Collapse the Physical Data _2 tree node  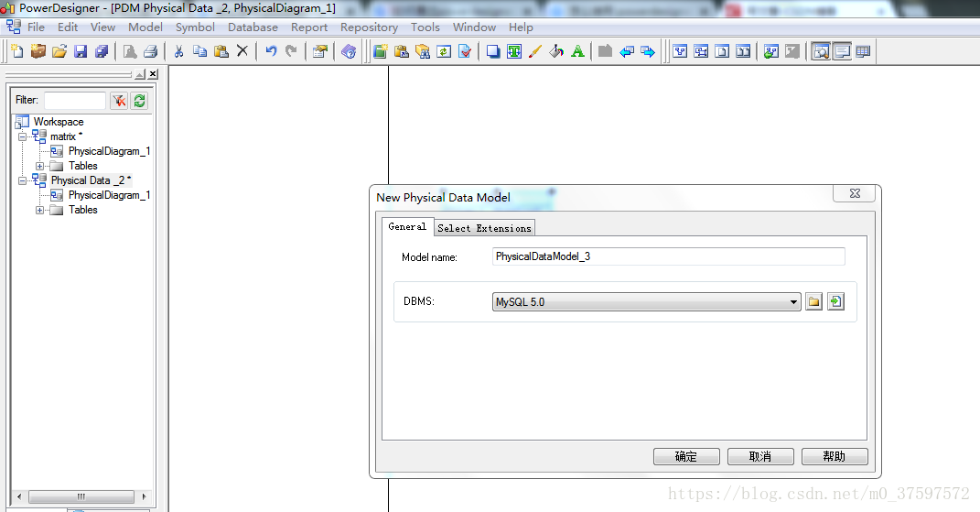pos(23,180)
